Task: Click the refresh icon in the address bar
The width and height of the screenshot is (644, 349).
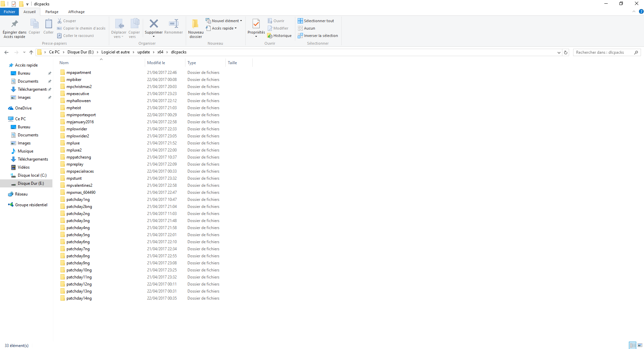Action: pyautogui.click(x=565, y=52)
